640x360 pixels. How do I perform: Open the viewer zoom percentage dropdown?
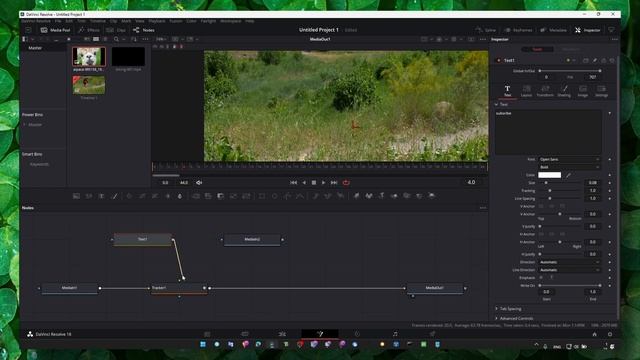tap(161, 39)
